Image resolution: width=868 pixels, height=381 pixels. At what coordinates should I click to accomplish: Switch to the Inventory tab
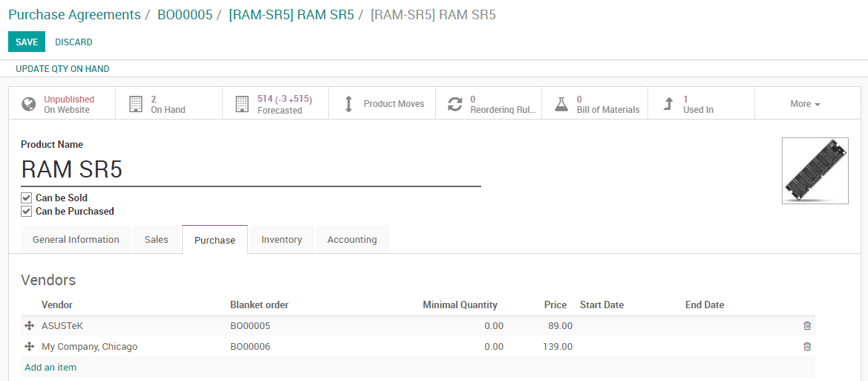281,240
